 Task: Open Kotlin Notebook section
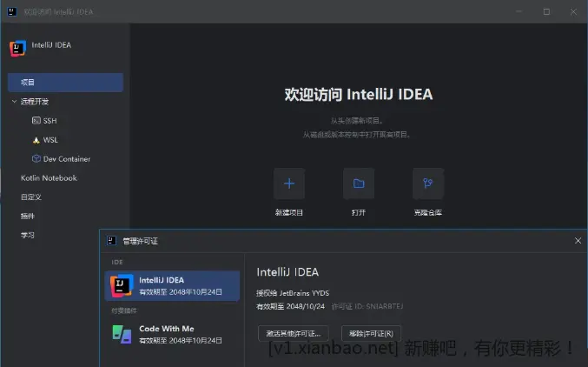(x=49, y=178)
